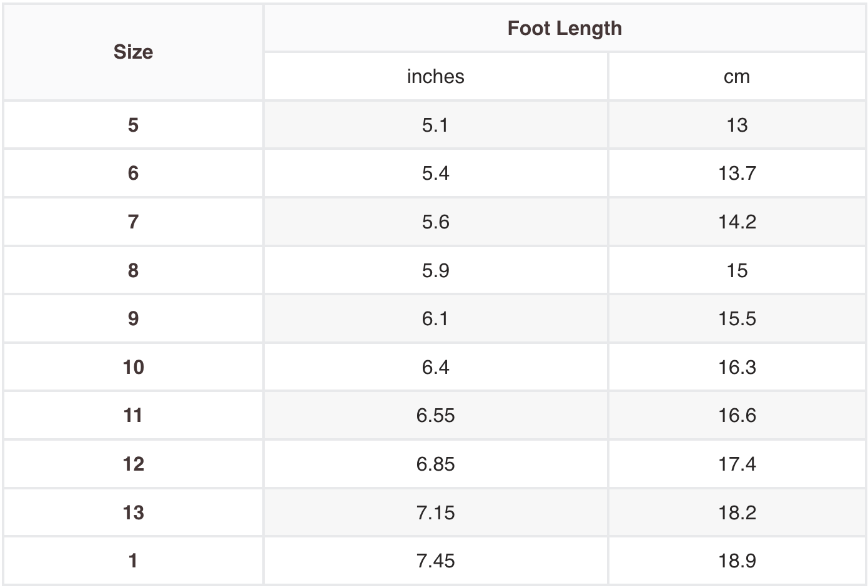The height and width of the screenshot is (588, 868).
Task: Click size 1 in last row
Action: [133, 561]
